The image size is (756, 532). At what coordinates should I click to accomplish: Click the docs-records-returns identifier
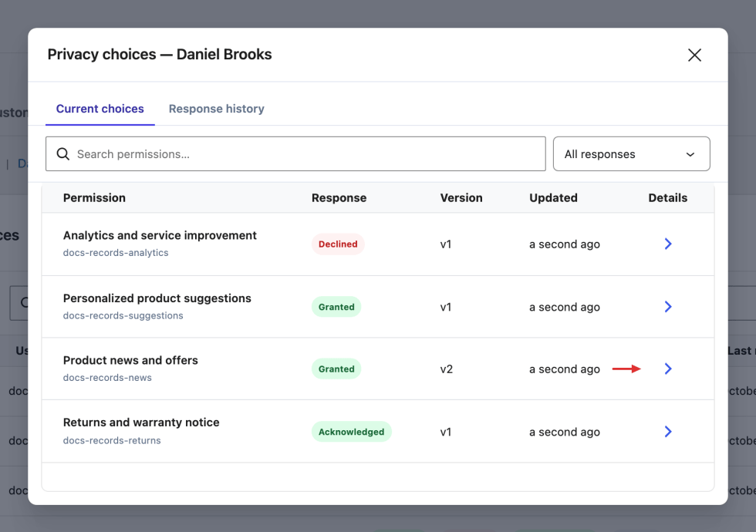(112, 440)
